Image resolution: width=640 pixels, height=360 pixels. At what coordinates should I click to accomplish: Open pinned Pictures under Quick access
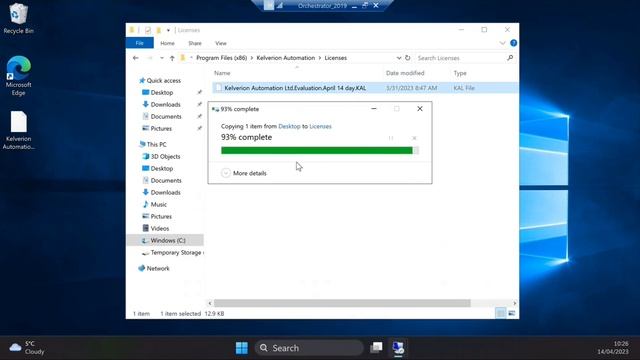[161, 129]
